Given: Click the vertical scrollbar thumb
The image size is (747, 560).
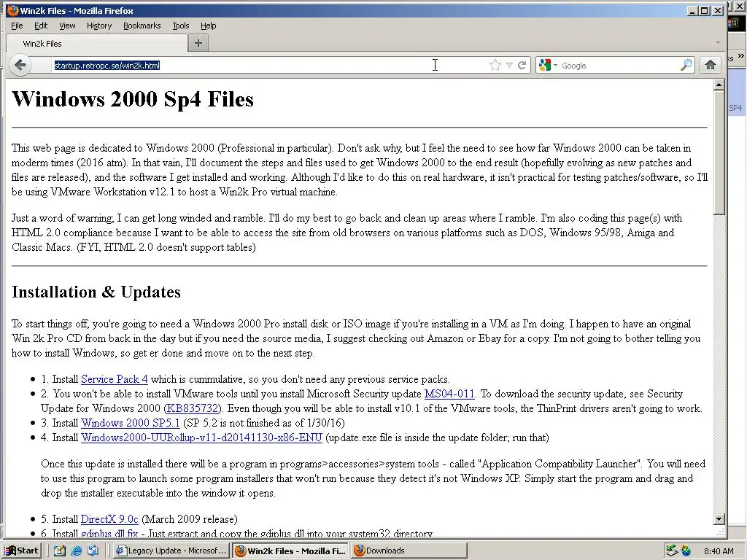Looking at the screenshot, I should [x=719, y=152].
